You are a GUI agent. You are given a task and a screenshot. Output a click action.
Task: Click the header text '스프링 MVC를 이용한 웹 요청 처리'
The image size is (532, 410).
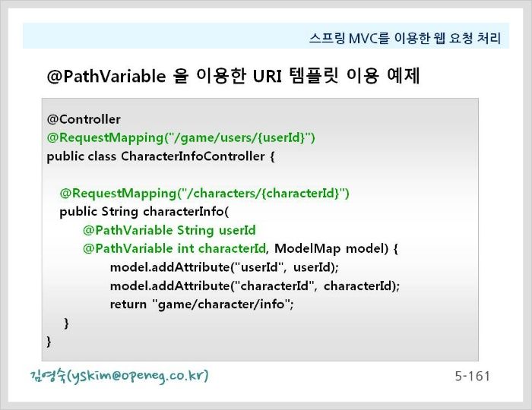pos(405,38)
